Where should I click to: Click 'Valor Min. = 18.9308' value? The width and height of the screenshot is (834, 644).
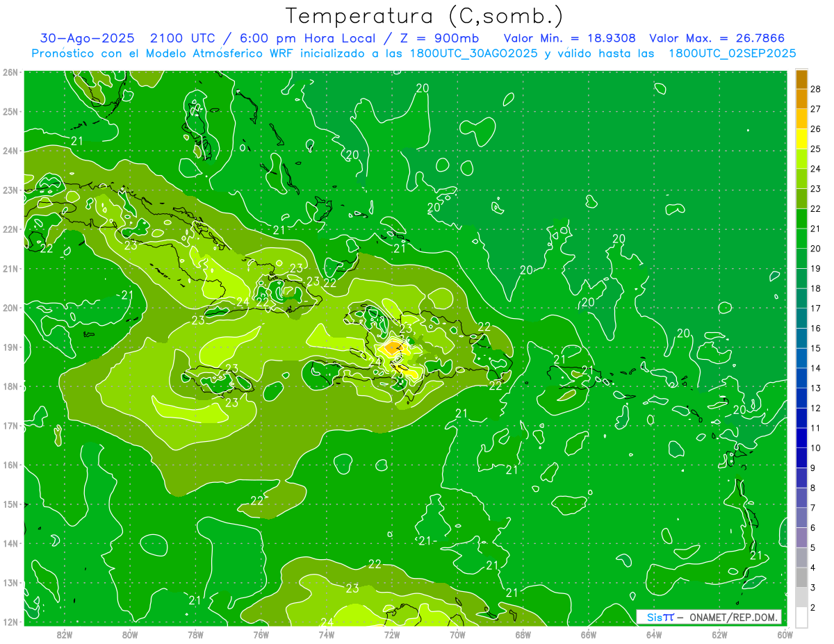(569, 38)
